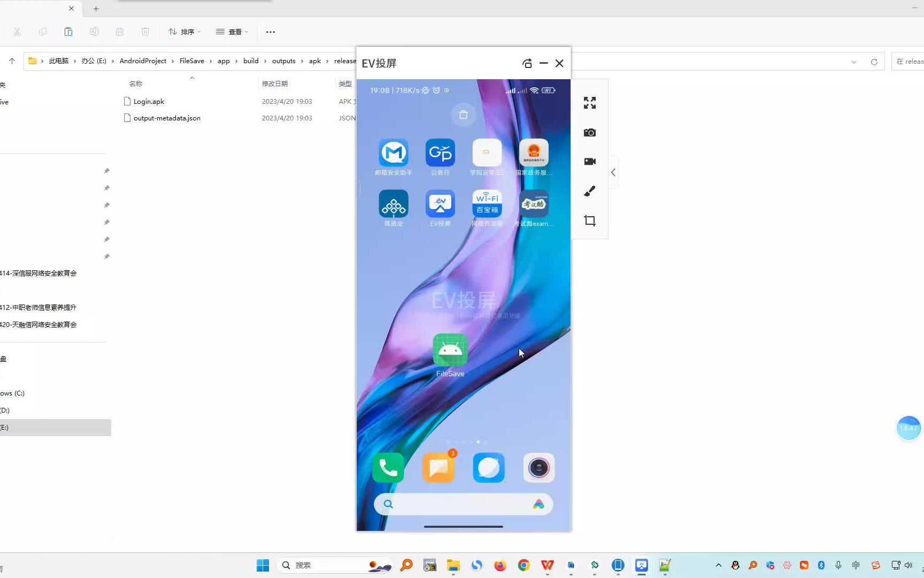Screen dimensions: 924x578
Task: Take a screenshot with the camera tool
Action: (589, 132)
